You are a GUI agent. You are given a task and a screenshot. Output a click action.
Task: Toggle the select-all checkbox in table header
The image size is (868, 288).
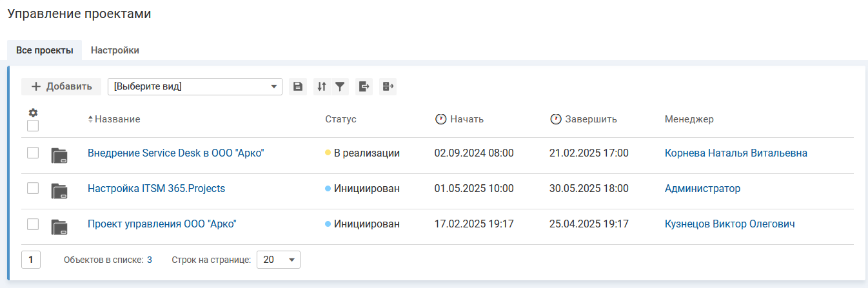pyautogui.click(x=33, y=126)
